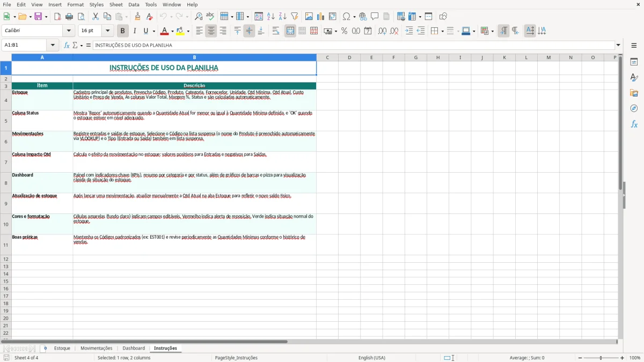This screenshot has height=362, width=644.
Task: Activate Clone Formatting paintbrush
Action: (137, 17)
